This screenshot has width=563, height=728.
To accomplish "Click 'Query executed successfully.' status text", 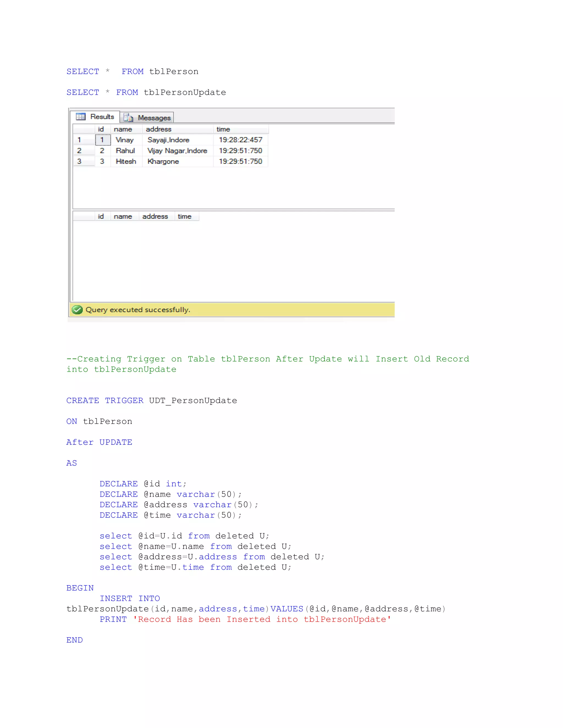I will 138,310.
